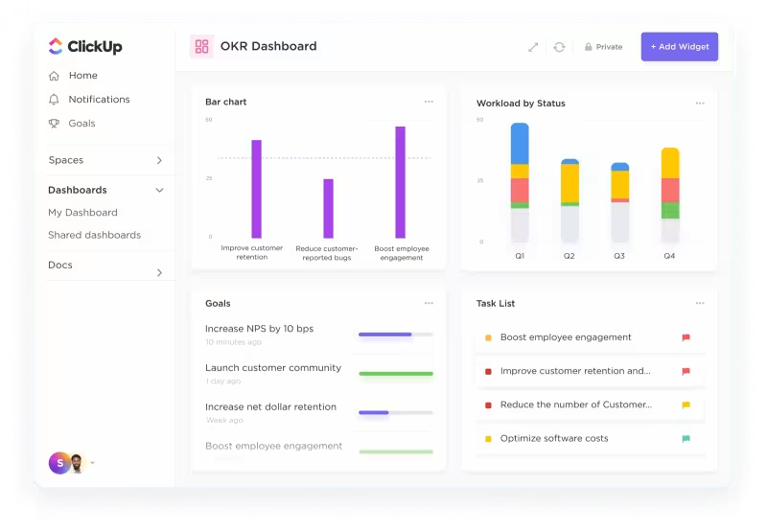Click the Q2 stacked workload bar
Screen dimensions: 767x532
[x=569, y=201]
